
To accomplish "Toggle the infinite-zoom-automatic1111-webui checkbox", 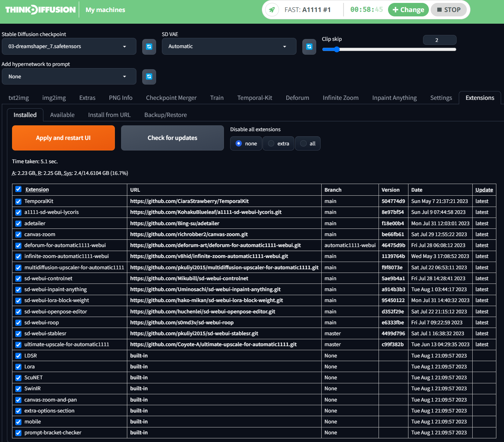I will click(x=18, y=257).
